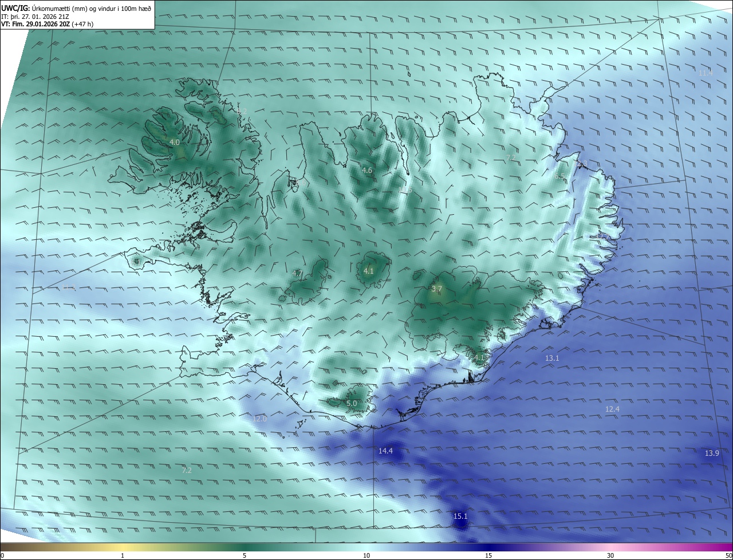The width and height of the screenshot is (733, 560).
Task: Select the 13.9 value label on the map
Action: (712, 453)
